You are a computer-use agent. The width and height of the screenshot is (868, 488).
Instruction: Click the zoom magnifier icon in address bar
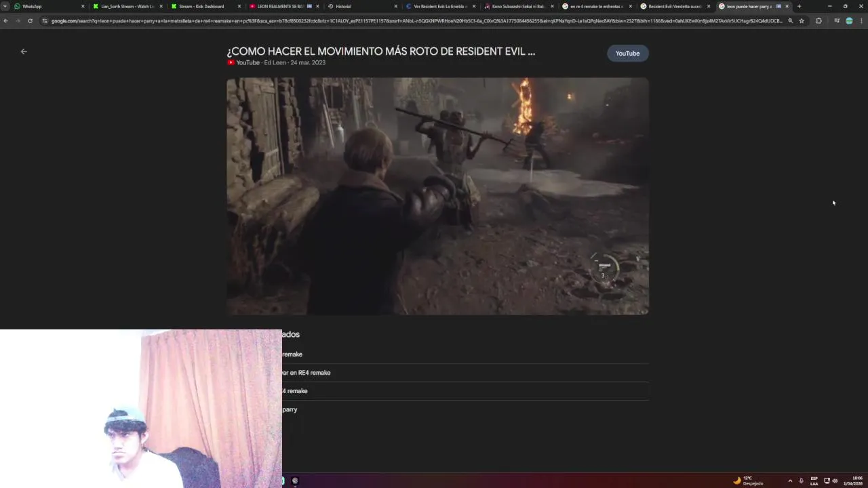point(790,21)
